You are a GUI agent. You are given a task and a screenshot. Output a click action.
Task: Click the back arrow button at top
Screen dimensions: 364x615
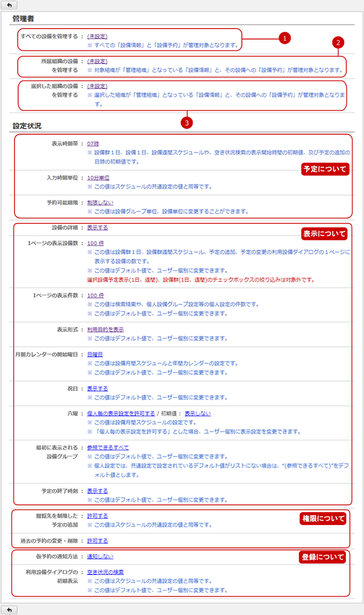[x=9, y=5]
